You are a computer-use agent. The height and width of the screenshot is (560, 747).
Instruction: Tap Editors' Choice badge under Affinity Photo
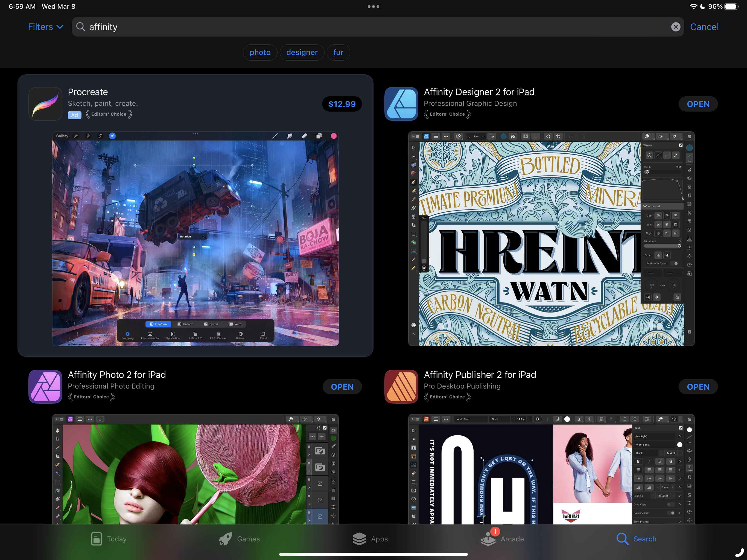click(x=91, y=397)
